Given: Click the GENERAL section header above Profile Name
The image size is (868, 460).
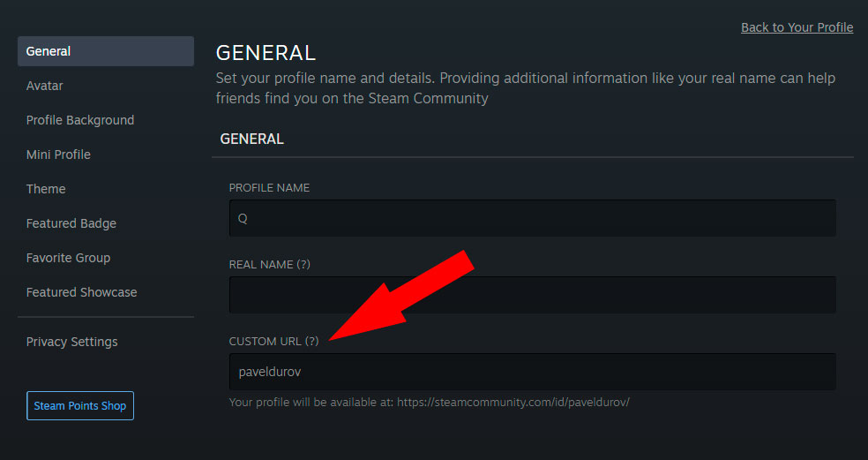Looking at the screenshot, I should pos(251,139).
